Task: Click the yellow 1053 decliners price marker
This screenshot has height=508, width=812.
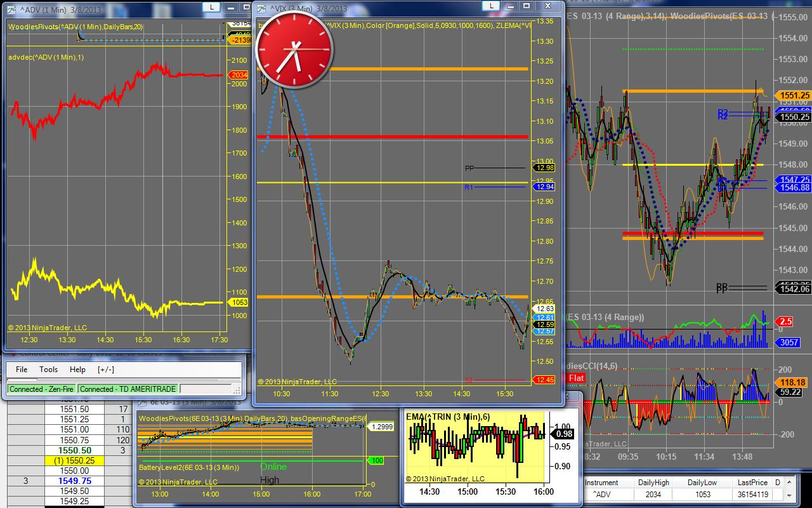Action: 239,302
